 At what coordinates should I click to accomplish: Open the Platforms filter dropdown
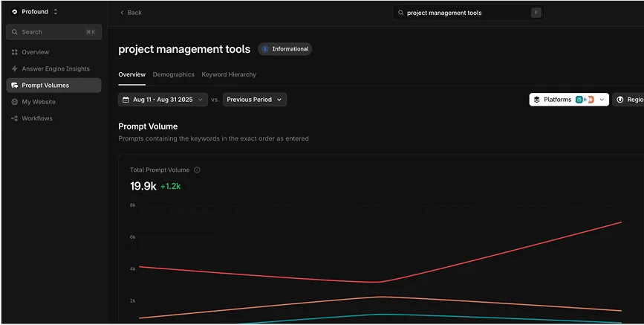coord(568,100)
